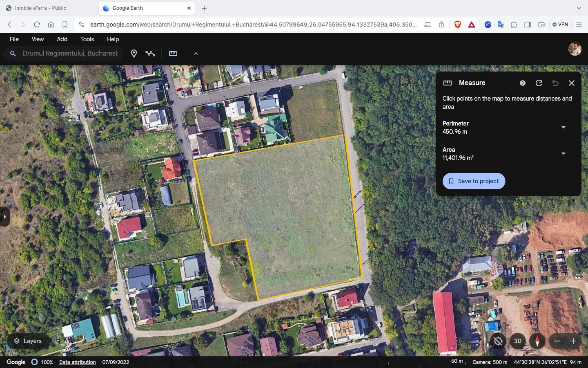
Task: Collapse the toolbar with the up chevron
Action: (196, 54)
